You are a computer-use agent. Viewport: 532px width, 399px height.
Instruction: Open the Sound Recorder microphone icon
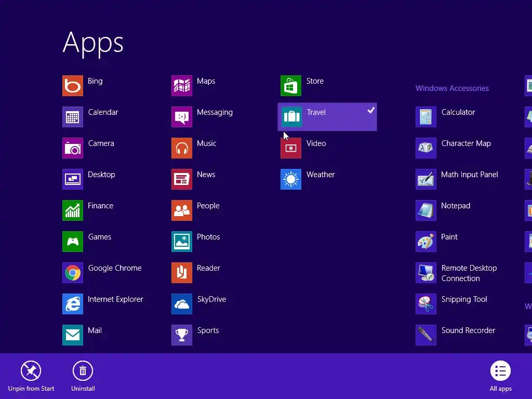coord(426,335)
